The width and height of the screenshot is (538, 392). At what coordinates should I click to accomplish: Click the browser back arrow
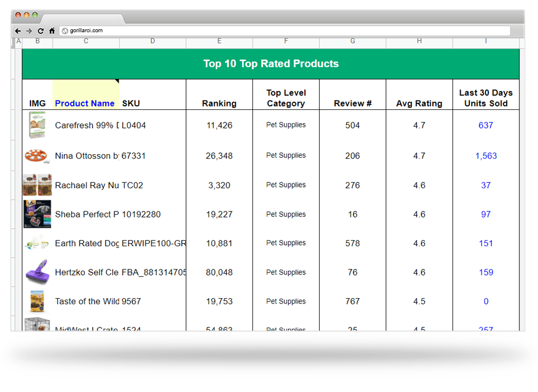(18, 30)
